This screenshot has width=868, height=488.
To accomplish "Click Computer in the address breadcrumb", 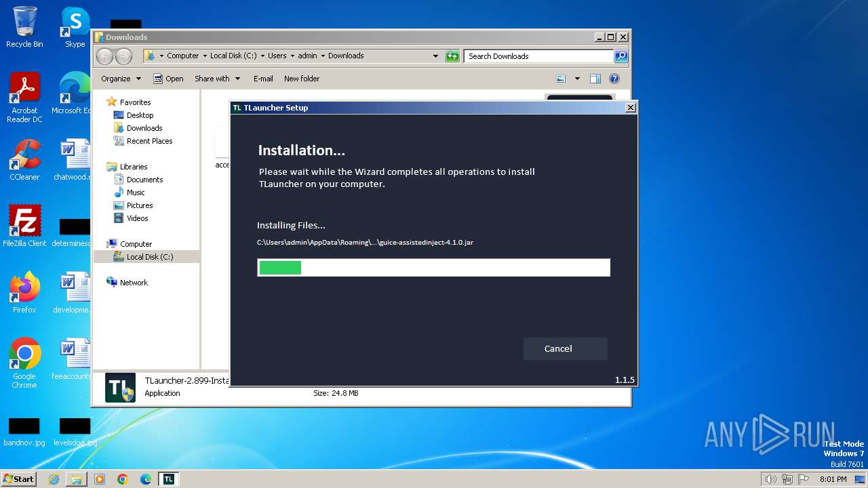I will click(x=182, y=56).
